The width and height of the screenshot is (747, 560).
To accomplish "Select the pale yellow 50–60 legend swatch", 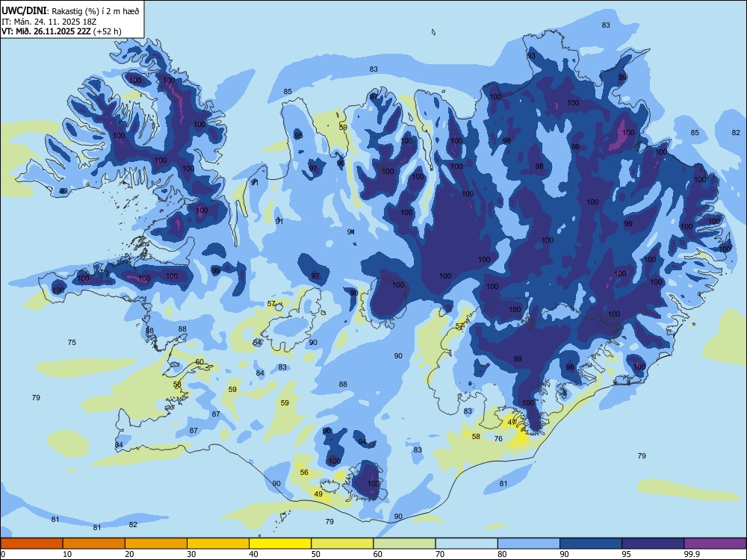I will [x=342, y=544].
